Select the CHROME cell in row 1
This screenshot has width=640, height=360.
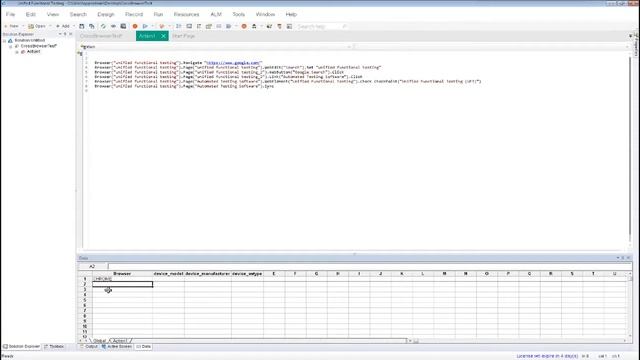coord(122,279)
